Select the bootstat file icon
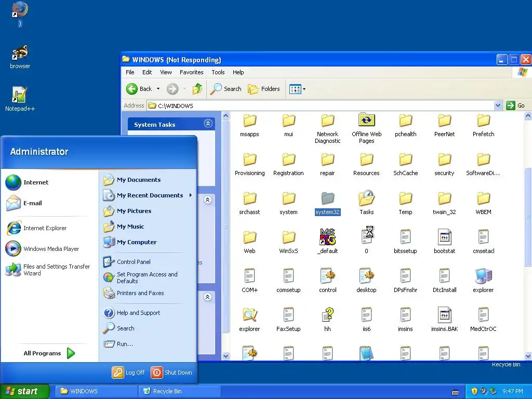532x399 pixels. pyautogui.click(x=445, y=237)
